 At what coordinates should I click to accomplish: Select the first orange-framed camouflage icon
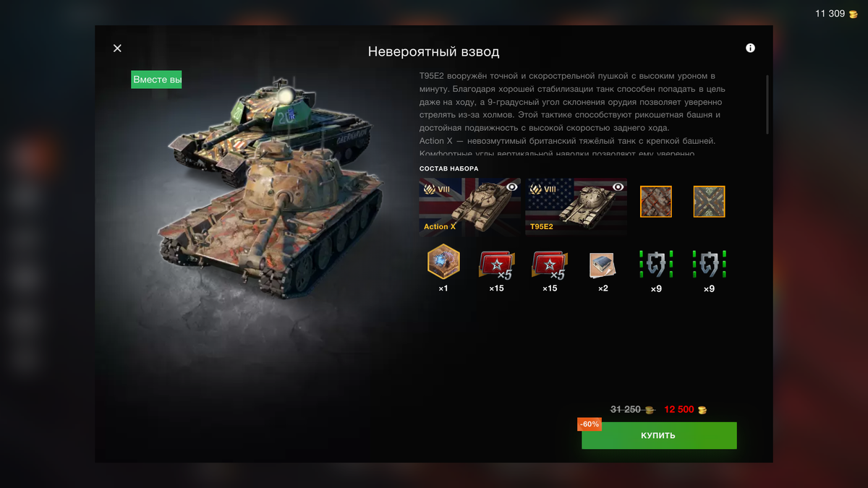[656, 202]
